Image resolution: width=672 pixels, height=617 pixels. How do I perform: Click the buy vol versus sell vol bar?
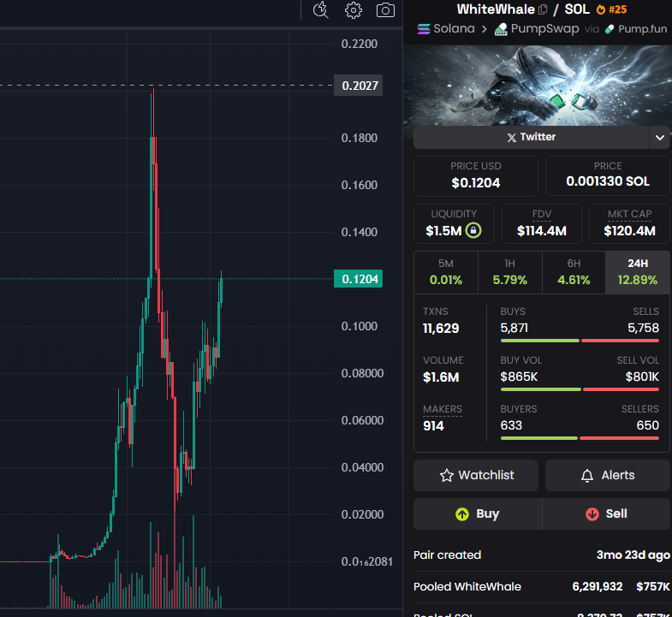(x=580, y=389)
